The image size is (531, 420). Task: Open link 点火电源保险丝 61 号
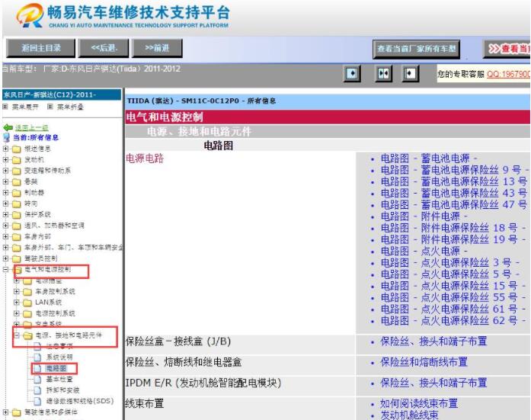[x=454, y=309]
